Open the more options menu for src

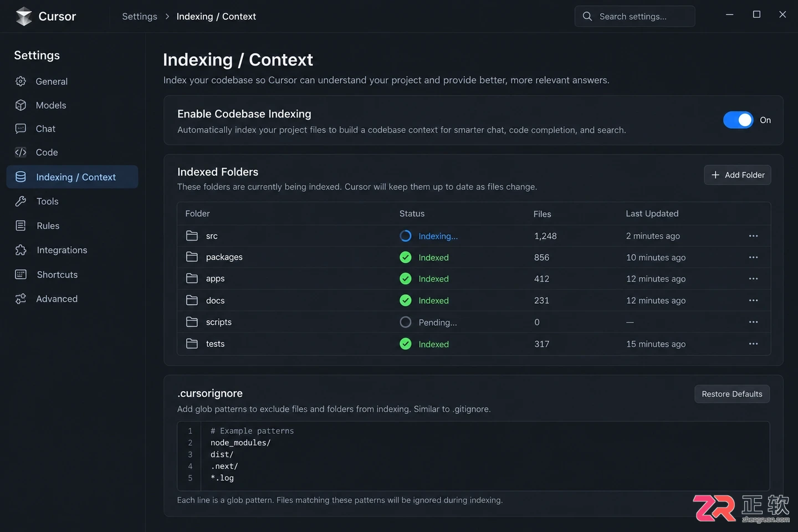click(x=753, y=236)
